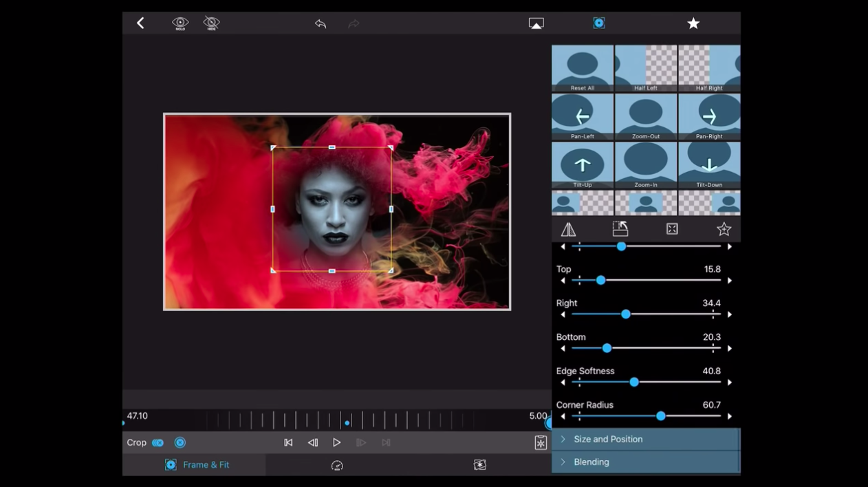Click the add-to-favorites star-plus icon
Screen dimensions: 868x487
pyautogui.click(x=724, y=229)
